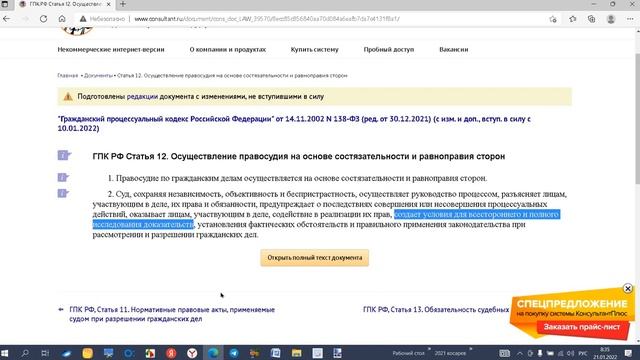Open the browser profile avatar
This screenshot has height=360, width=640.
(611, 19)
